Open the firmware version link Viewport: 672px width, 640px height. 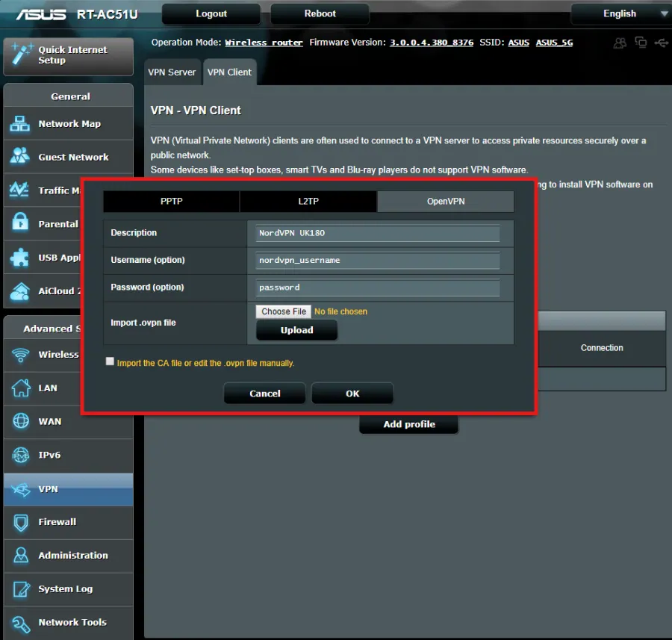click(x=432, y=43)
